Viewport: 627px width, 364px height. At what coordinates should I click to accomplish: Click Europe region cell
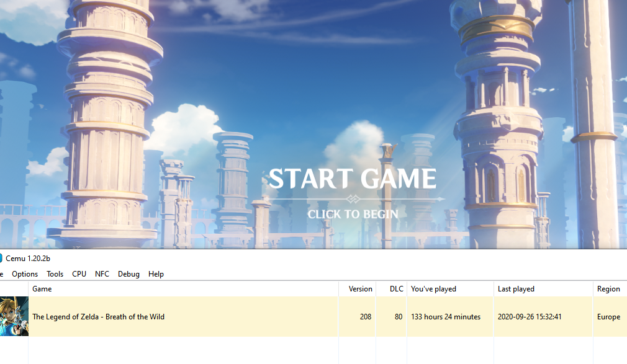tap(608, 317)
